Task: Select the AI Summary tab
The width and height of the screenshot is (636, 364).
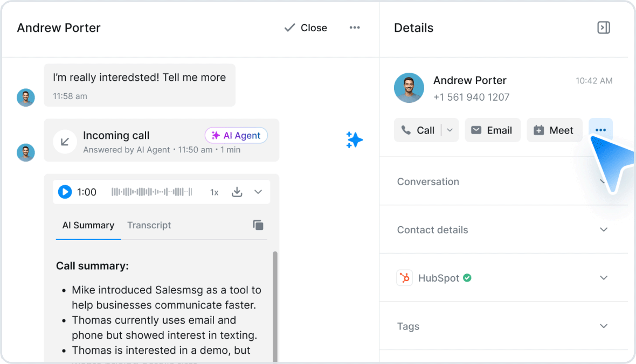Action: click(x=88, y=225)
